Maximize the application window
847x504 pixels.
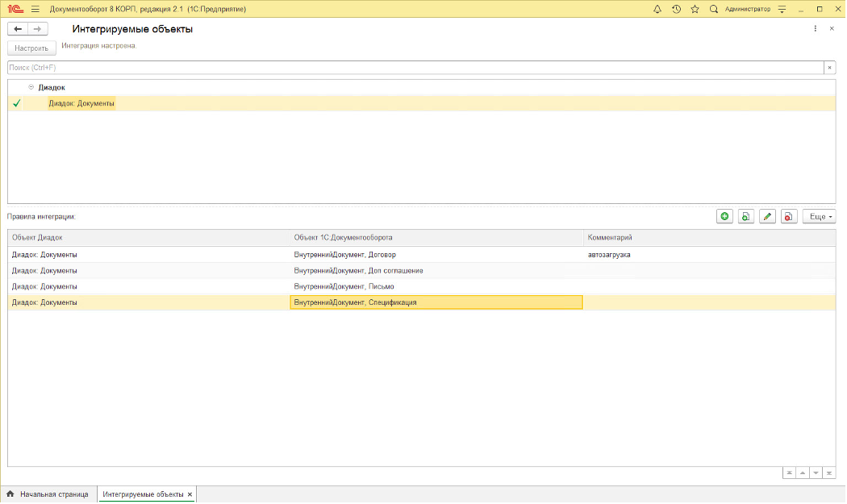click(x=820, y=9)
